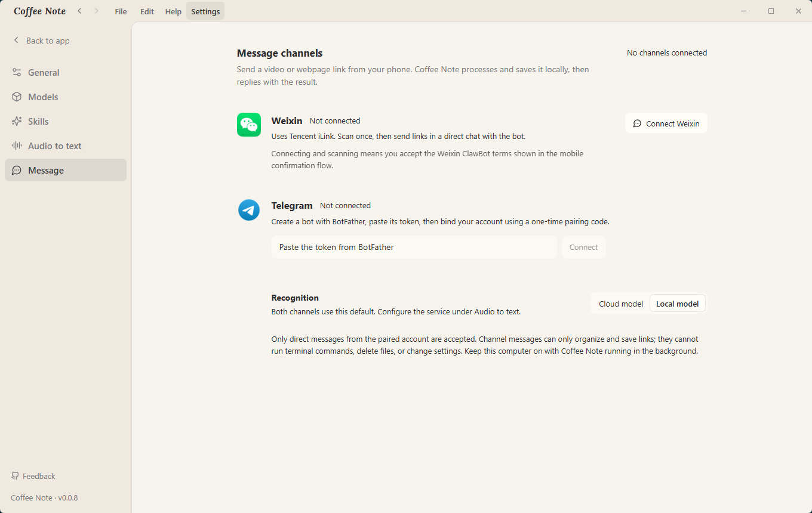812x513 pixels.
Task: Minimize the Coffee Note window
Action: coord(744,11)
